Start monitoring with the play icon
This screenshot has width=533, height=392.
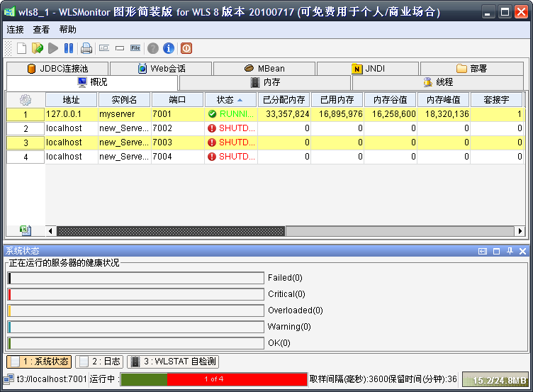pyautogui.click(x=52, y=48)
